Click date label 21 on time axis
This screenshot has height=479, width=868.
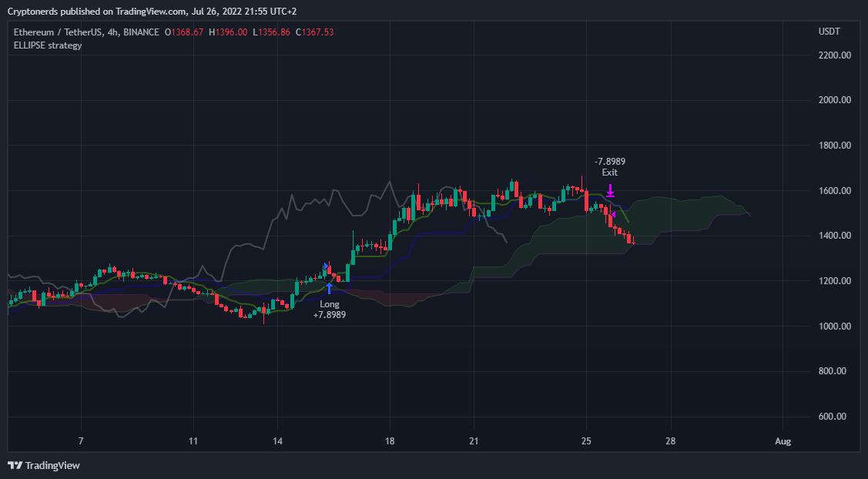(x=474, y=441)
